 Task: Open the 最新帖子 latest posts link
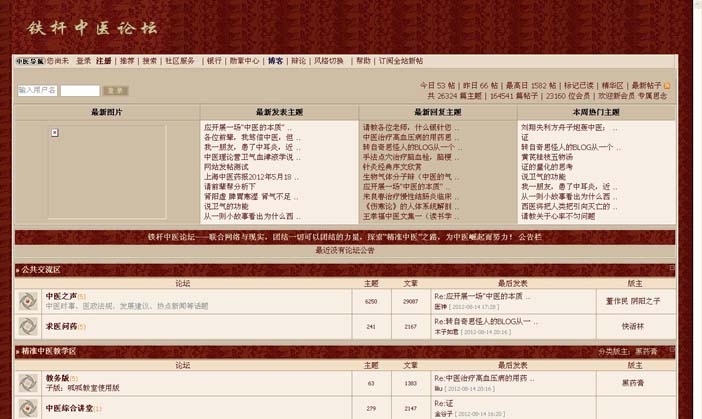click(x=646, y=86)
